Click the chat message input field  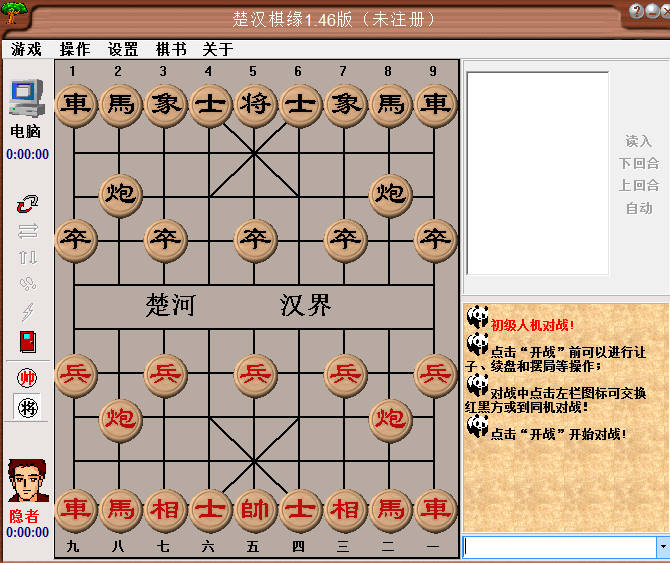point(559,547)
